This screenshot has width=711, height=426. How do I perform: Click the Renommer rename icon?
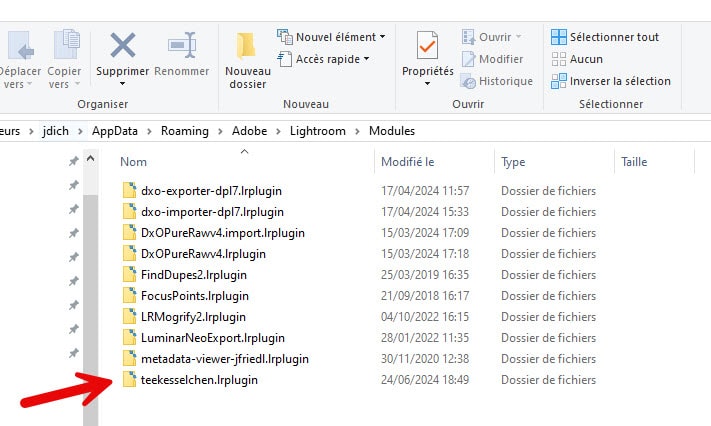[x=182, y=45]
